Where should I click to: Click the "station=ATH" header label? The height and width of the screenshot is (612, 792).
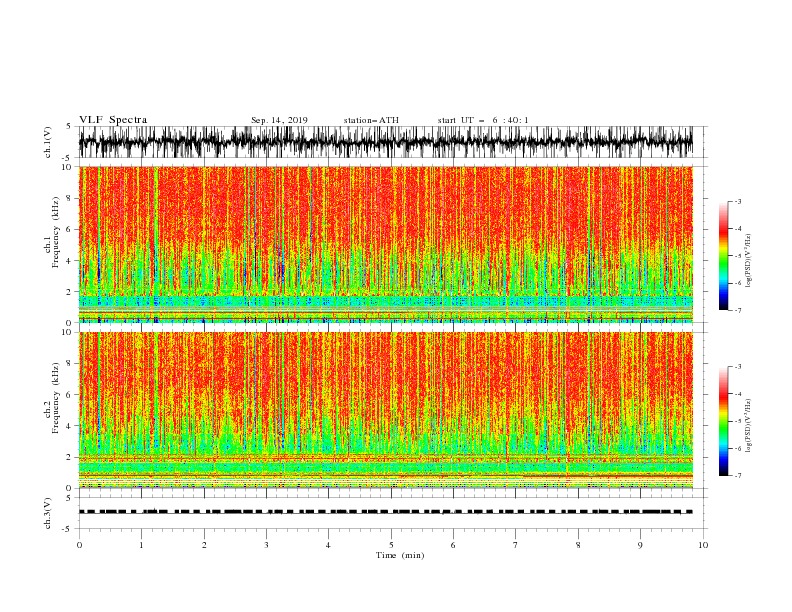(371, 120)
